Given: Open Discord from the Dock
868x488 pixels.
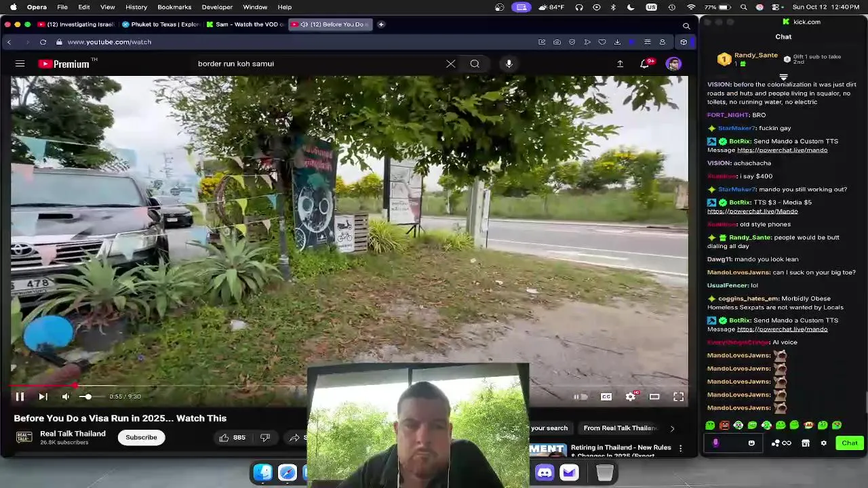Looking at the screenshot, I should pyautogui.click(x=545, y=472).
